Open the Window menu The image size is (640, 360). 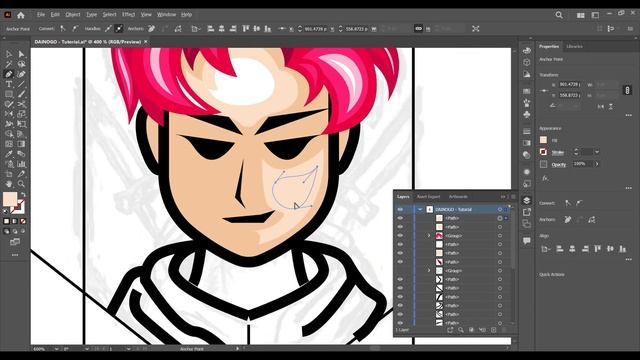167,15
